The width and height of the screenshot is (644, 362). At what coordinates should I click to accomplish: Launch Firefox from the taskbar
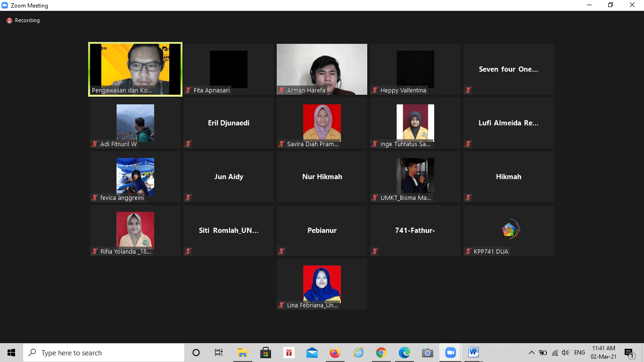335,353
